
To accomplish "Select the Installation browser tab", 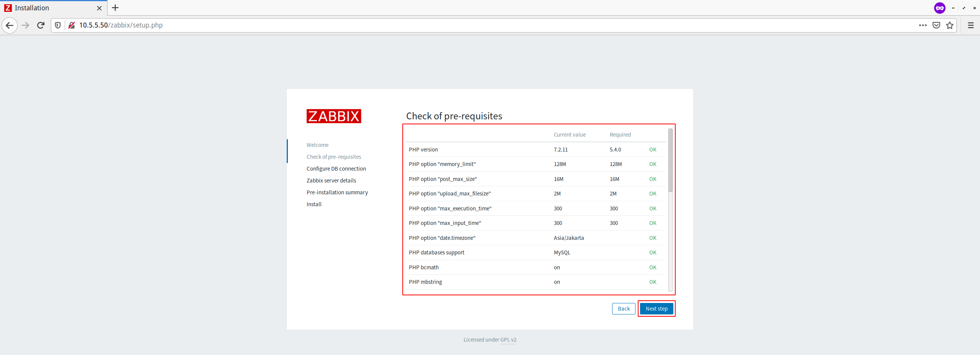I will [x=54, y=8].
